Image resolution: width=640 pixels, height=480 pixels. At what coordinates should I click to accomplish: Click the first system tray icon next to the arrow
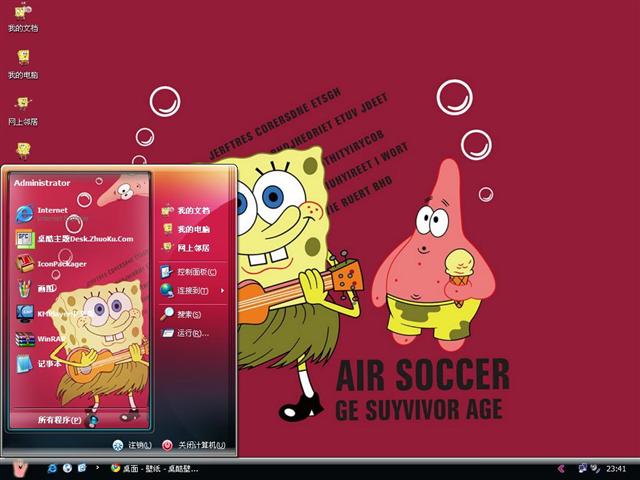tap(582, 468)
